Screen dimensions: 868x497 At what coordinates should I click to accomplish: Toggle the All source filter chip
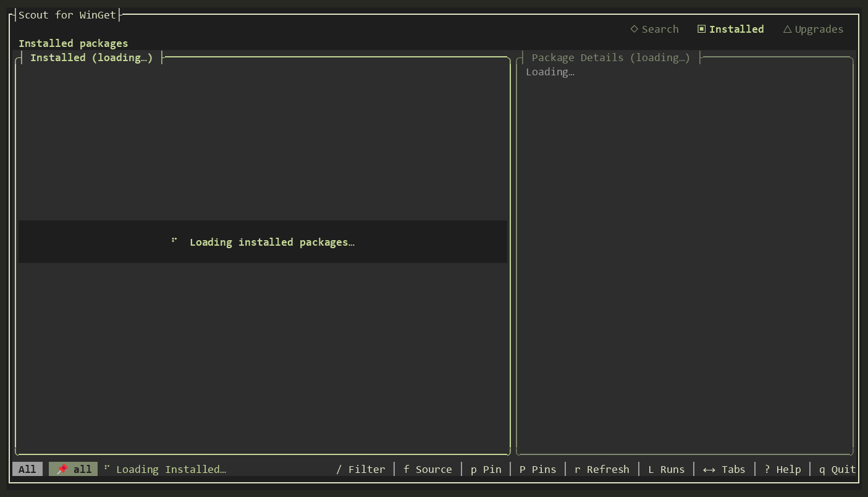pos(27,469)
